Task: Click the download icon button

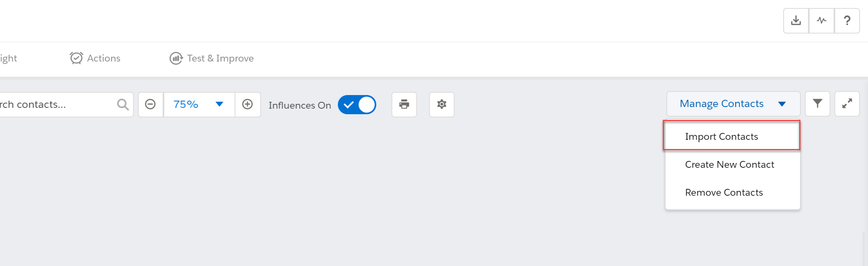Action: (x=796, y=20)
